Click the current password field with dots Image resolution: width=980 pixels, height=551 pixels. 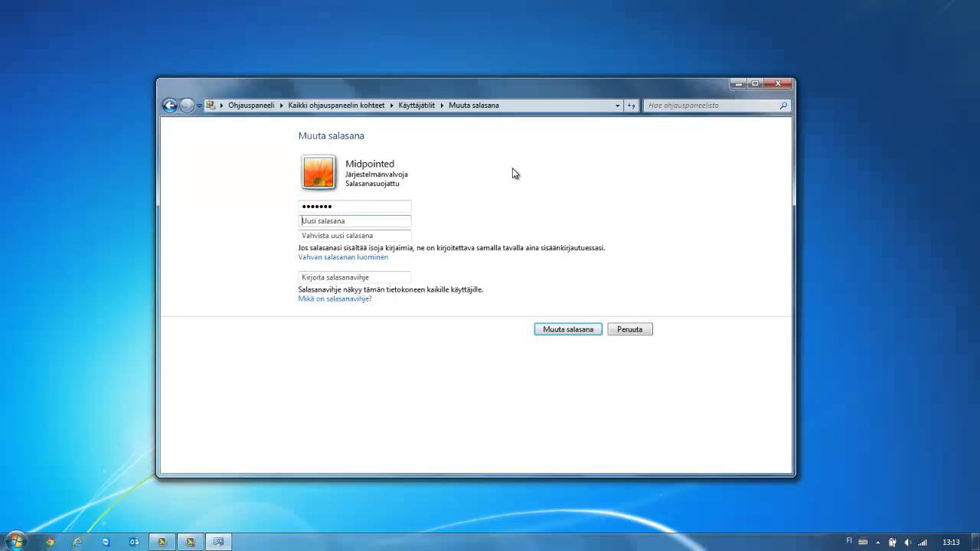coord(354,207)
